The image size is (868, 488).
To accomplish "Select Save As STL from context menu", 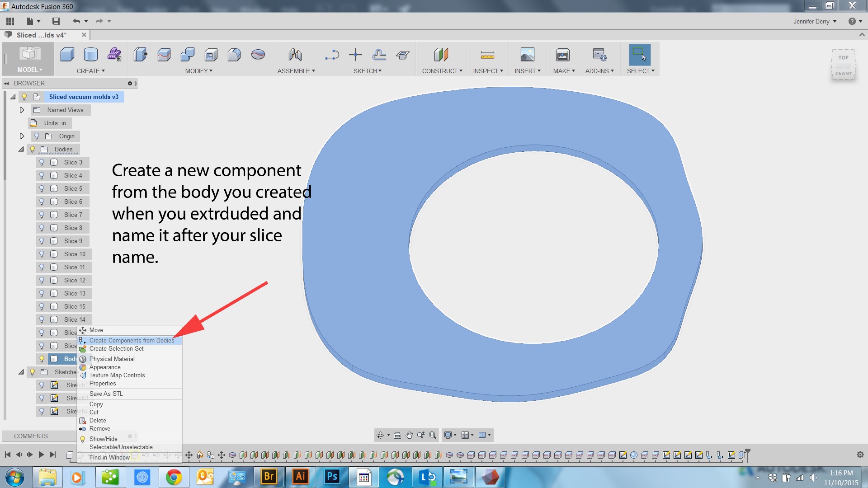I will click(x=106, y=394).
